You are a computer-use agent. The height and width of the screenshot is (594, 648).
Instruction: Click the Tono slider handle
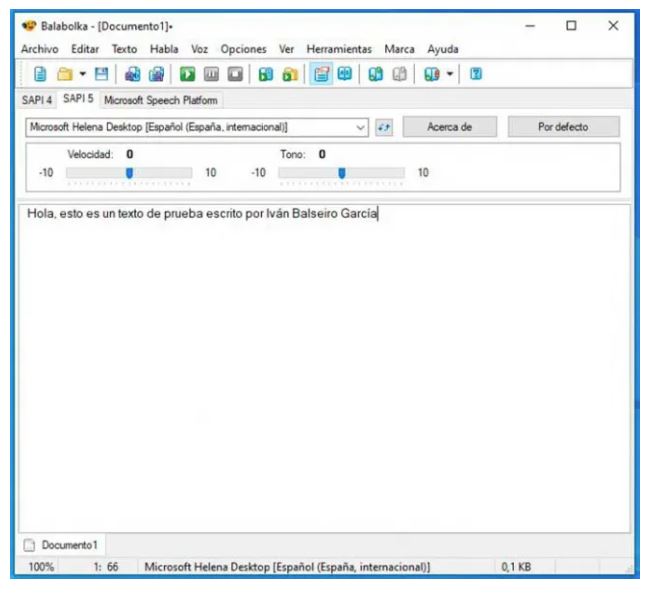[342, 173]
